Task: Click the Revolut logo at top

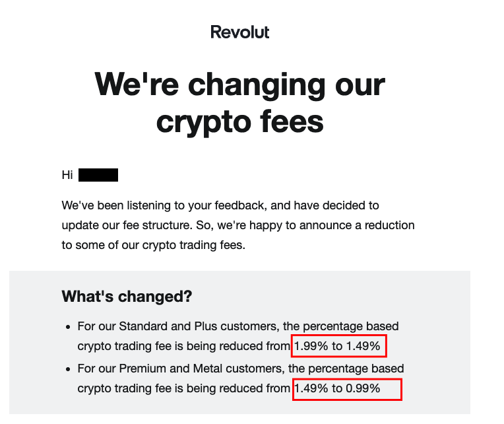Action: coord(239,32)
